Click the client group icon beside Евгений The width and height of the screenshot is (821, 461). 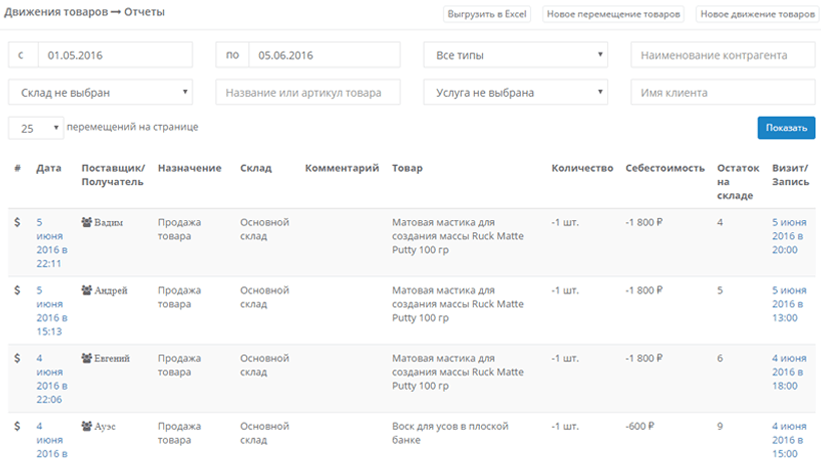pos(86,358)
